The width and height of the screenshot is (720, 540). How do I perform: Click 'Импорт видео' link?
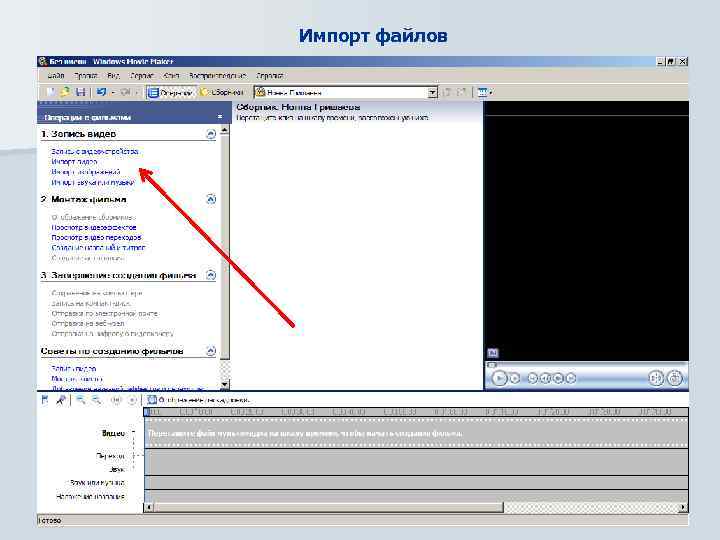pos(74,162)
